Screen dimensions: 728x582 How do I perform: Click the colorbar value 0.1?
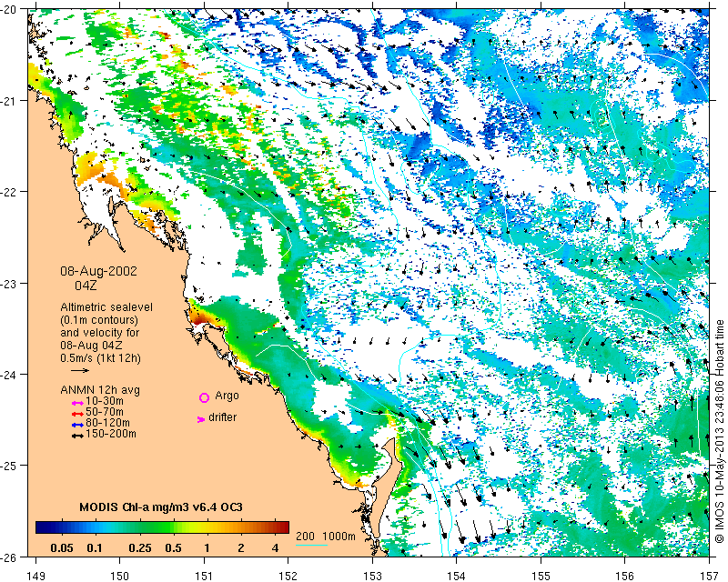95,548
